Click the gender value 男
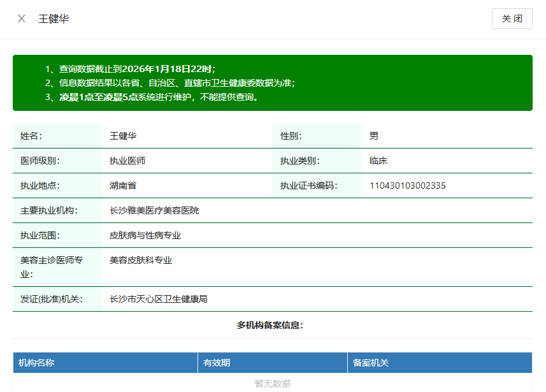The height and width of the screenshot is (392, 546). 374,136
